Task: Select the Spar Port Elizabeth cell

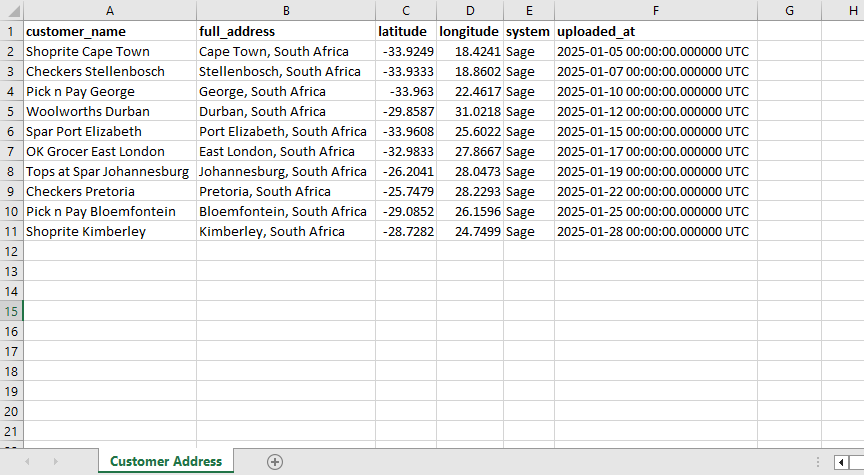Action: click(x=110, y=131)
